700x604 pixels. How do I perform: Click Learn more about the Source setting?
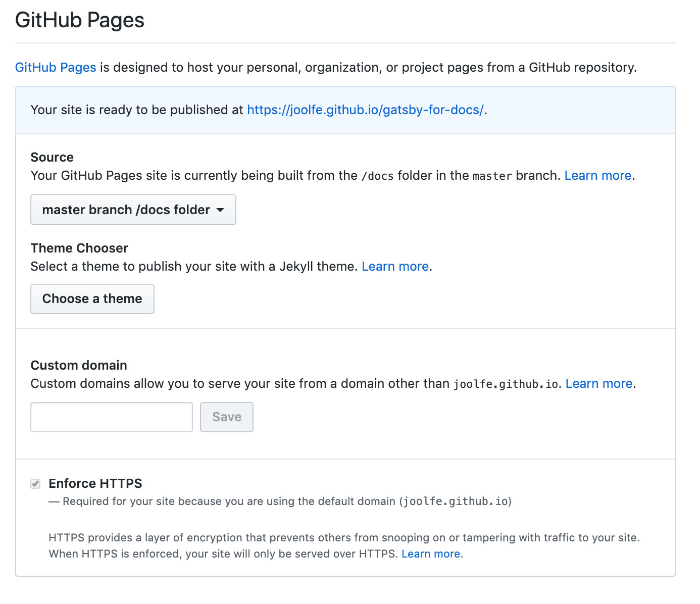[598, 175]
